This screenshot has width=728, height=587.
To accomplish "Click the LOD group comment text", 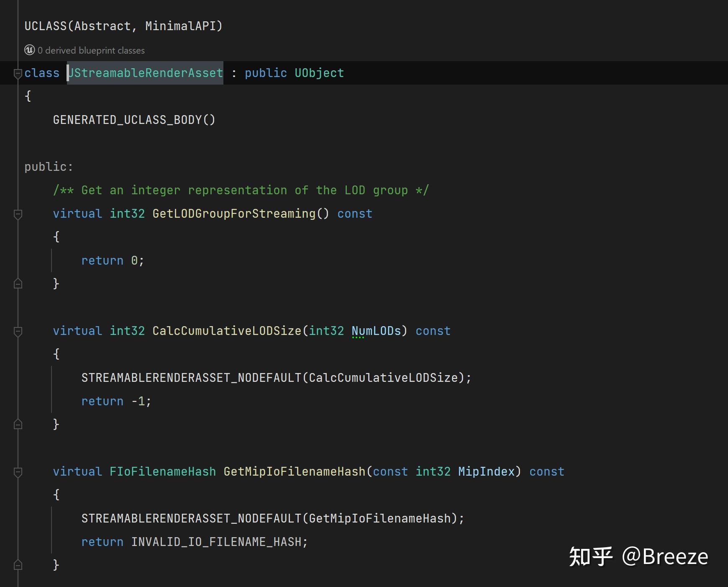I will tap(241, 190).
